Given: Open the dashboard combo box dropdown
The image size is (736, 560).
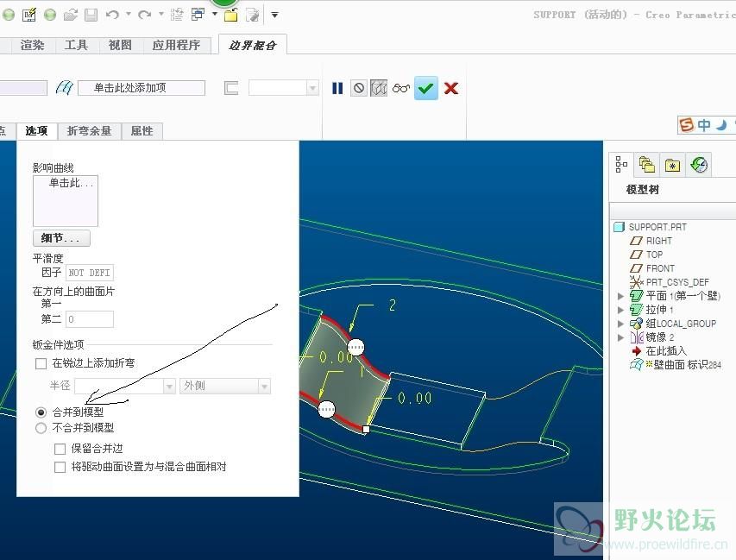Looking at the screenshot, I should tap(312, 88).
